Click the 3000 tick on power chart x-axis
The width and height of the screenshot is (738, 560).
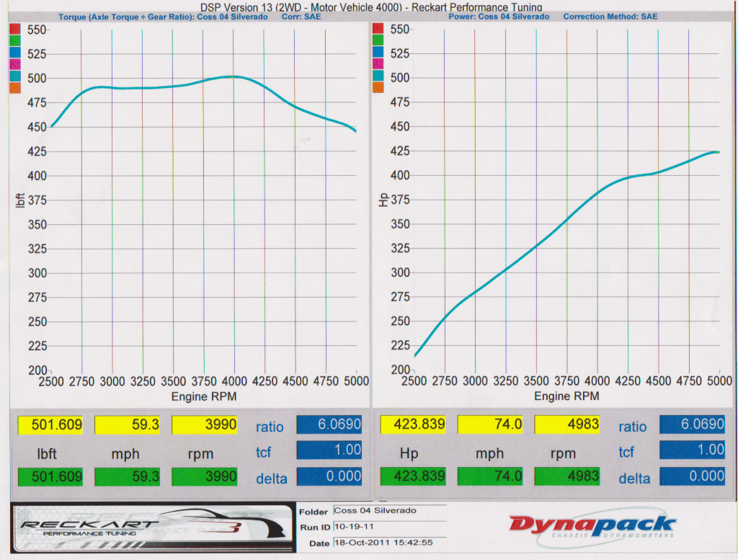(475, 381)
